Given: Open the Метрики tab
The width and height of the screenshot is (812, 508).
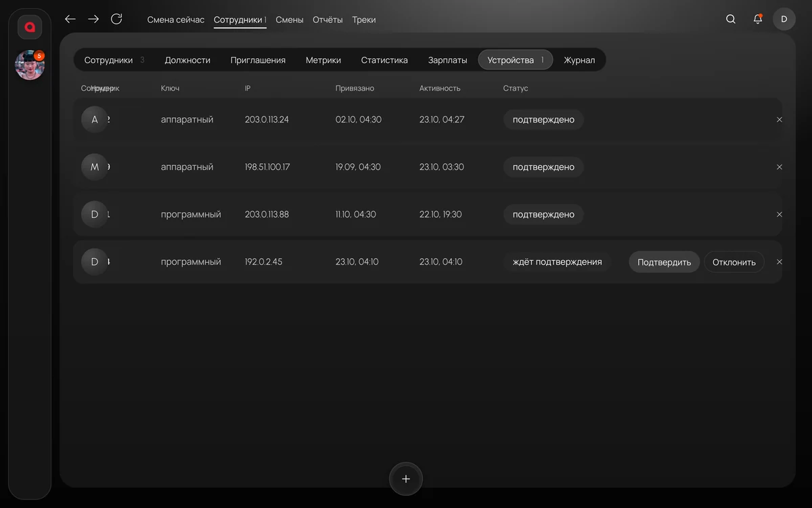Looking at the screenshot, I should [x=323, y=60].
